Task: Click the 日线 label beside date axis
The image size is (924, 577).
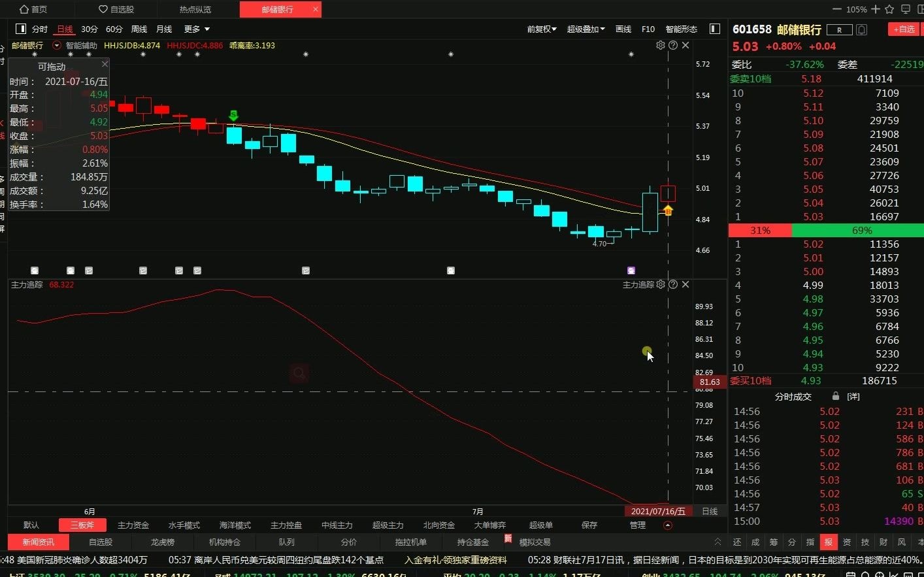Action: (x=710, y=511)
